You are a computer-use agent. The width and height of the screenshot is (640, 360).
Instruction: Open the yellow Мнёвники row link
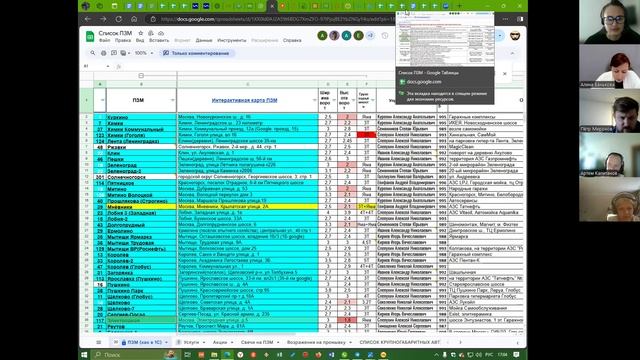pyautogui.click(x=120, y=207)
